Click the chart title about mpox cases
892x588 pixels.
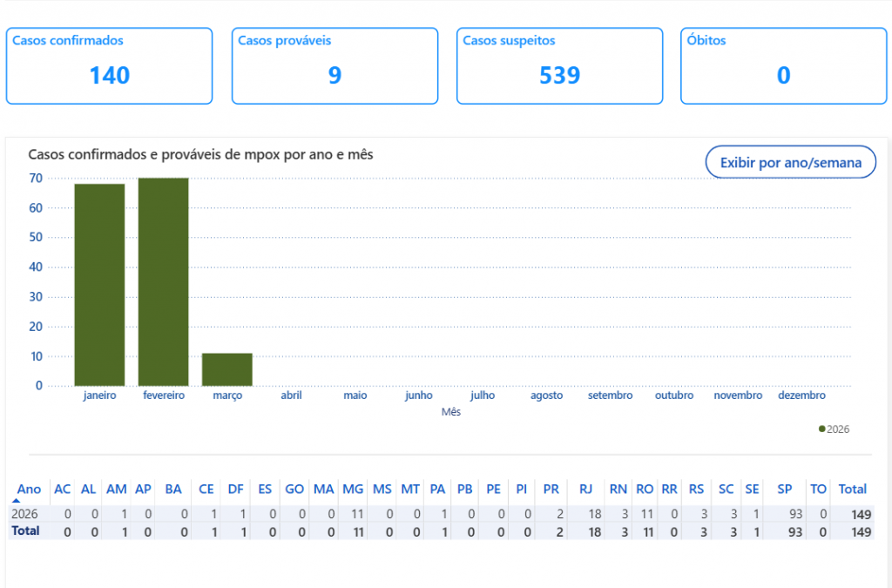click(200, 154)
